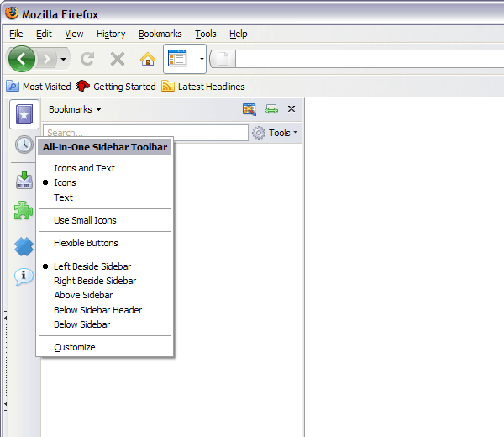Click the Reload page icon
The width and height of the screenshot is (504, 437).
pos(87,59)
